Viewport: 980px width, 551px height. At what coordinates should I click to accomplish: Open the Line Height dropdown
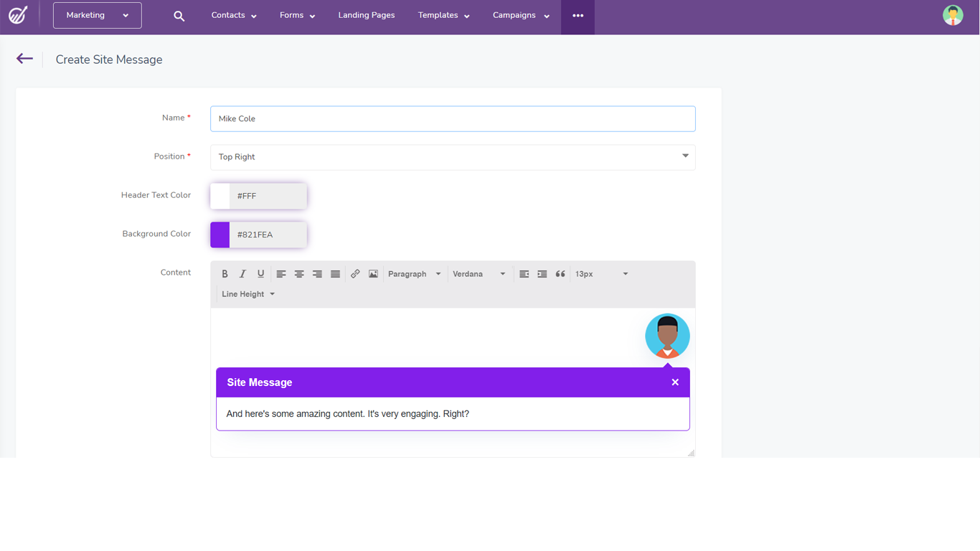[247, 293]
